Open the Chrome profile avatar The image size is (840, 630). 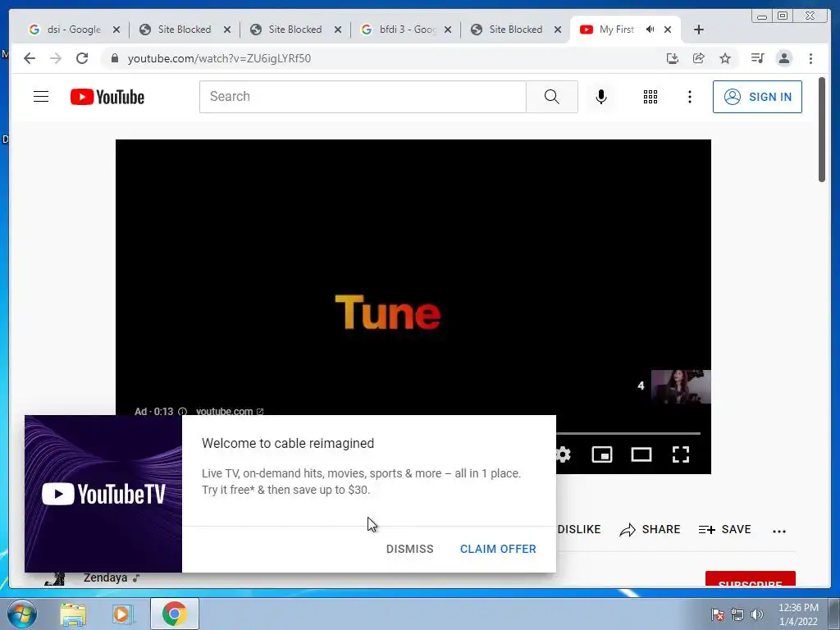pos(783,58)
